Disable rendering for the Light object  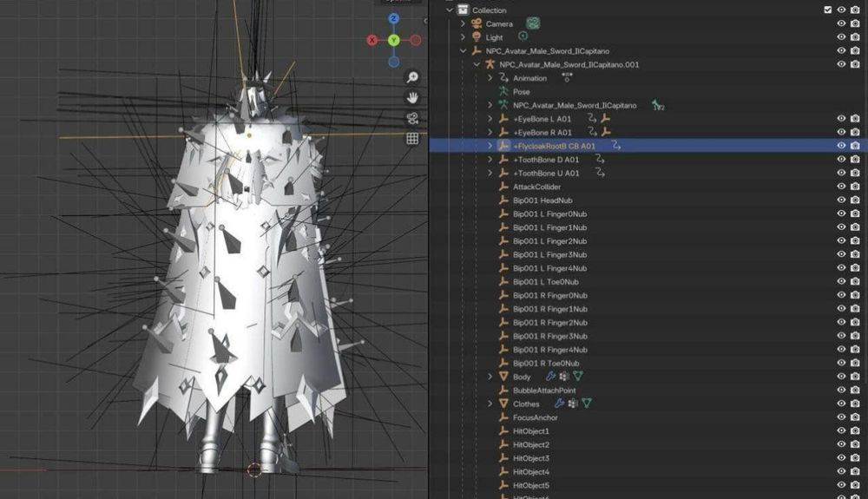point(855,37)
